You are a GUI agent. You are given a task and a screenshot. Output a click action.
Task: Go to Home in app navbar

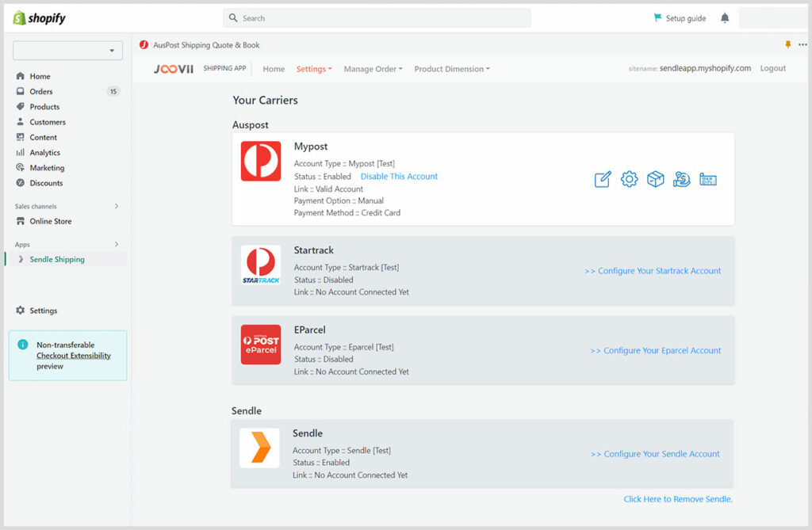(x=274, y=69)
